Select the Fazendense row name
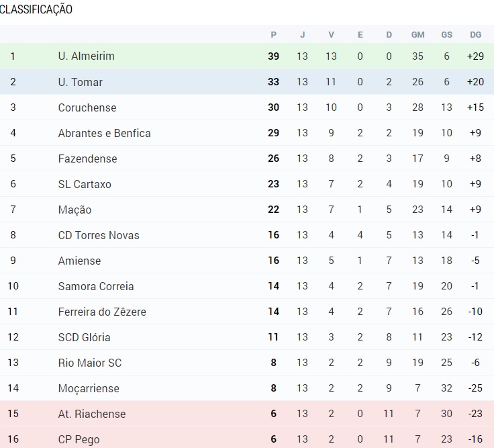 pos(87,159)
